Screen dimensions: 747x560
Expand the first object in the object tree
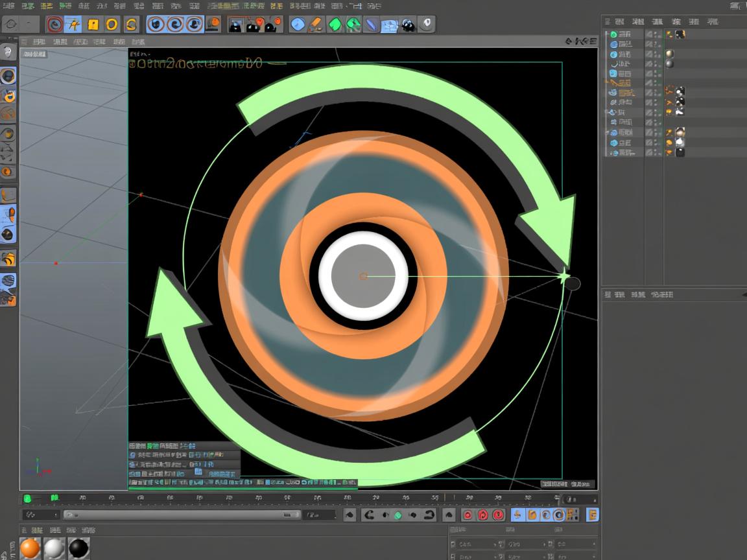click(607, 34)
